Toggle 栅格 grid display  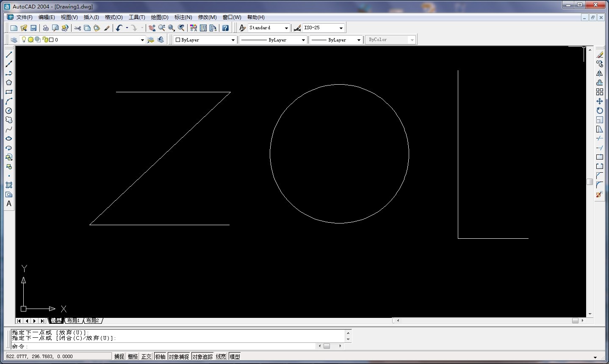pos(133,356)
